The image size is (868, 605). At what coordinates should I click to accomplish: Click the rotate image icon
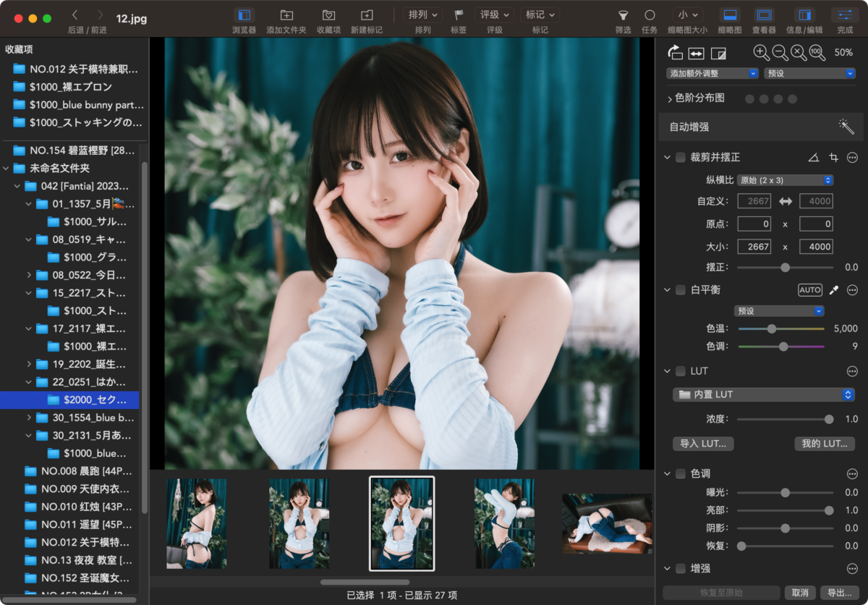(x=675, y=52)
